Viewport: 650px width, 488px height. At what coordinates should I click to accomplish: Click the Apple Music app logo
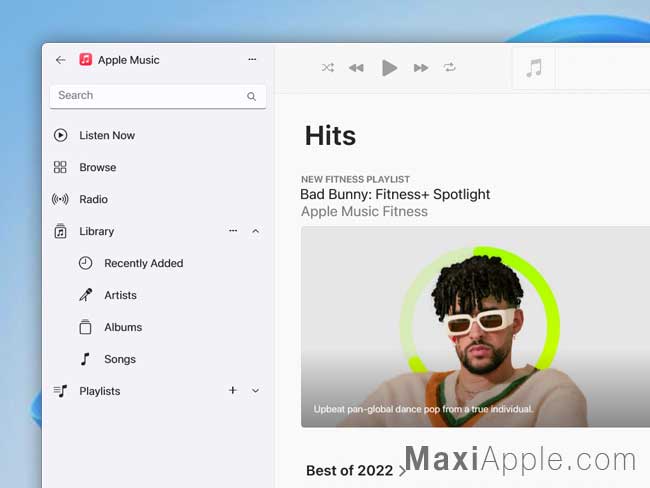(85, 60)
